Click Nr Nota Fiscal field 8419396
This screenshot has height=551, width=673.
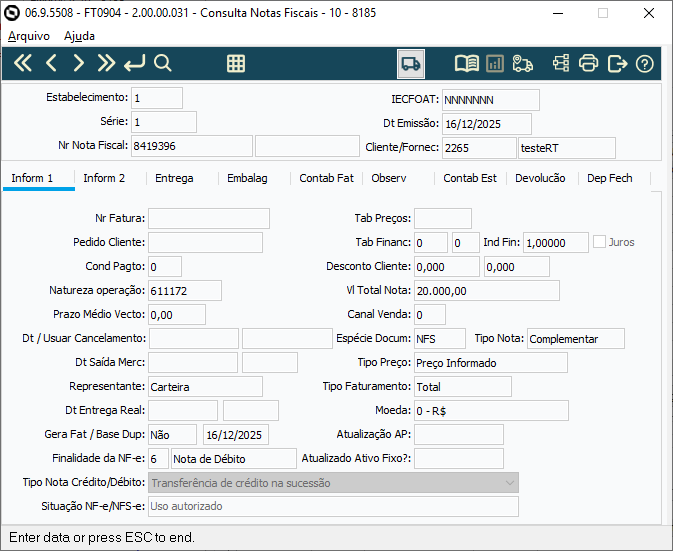[x=192, y=146]
